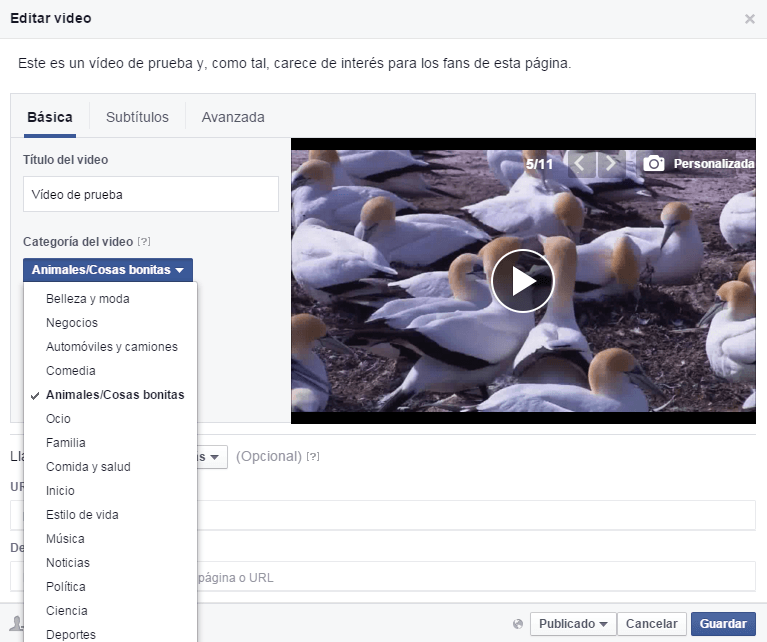Click the 5/11 thumbnail counter
Viewport: 767px width, 642px height.
pos(539,164)
